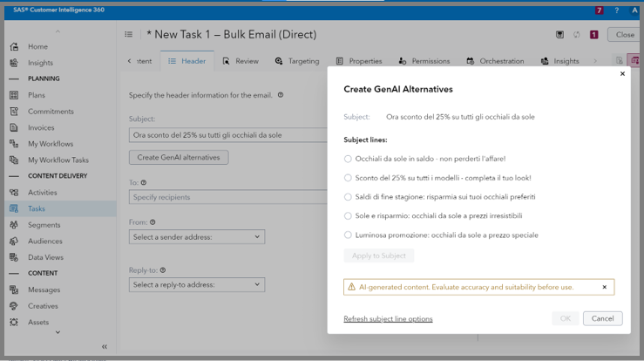Click the Cancel button in dialog
This screenshot has height=361, width=644.
tap(602, 318)
